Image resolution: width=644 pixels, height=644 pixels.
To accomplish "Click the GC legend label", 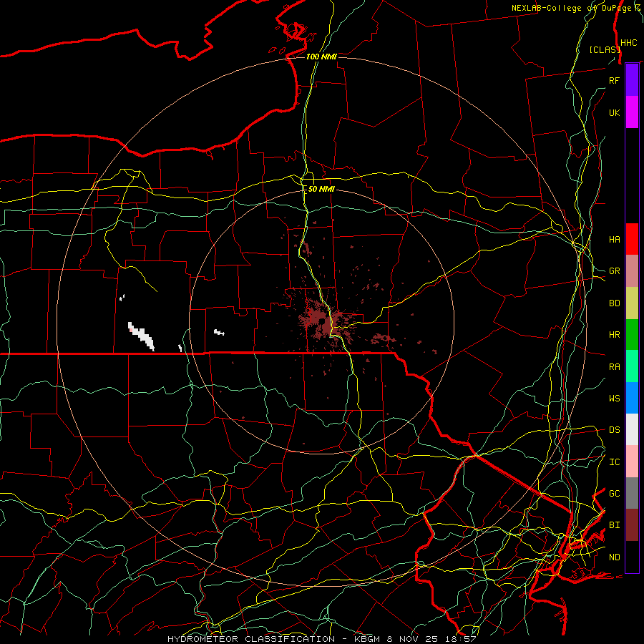I will [614, 494].
